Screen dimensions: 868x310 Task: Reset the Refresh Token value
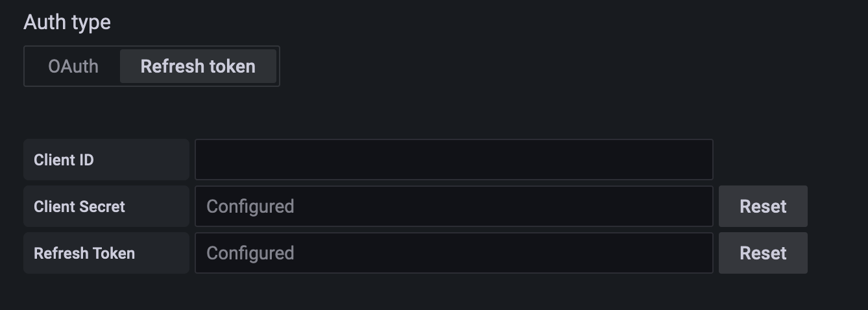[763, 253]
